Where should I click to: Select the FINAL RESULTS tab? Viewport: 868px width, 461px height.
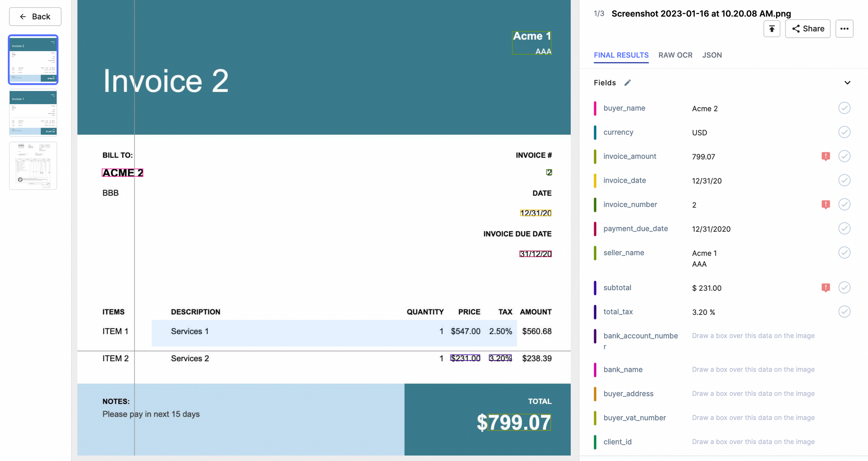pyautogui.click(x=621, y=55)
